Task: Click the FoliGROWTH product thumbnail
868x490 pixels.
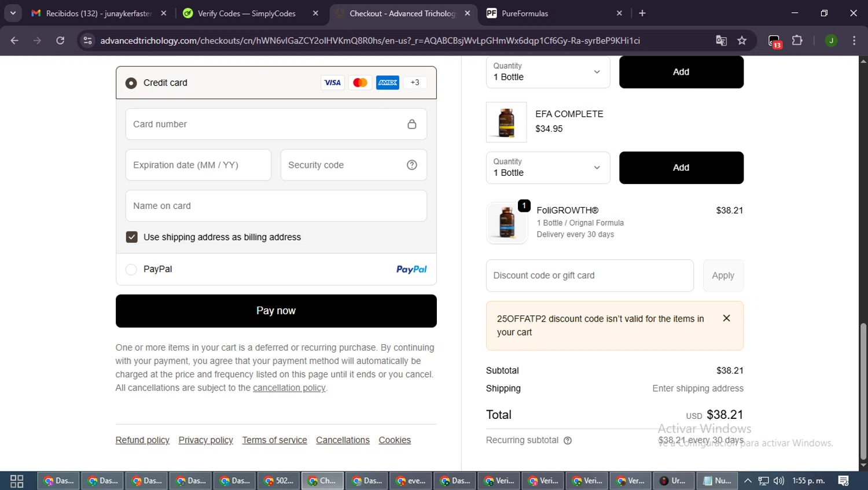Action: (507, 223)
